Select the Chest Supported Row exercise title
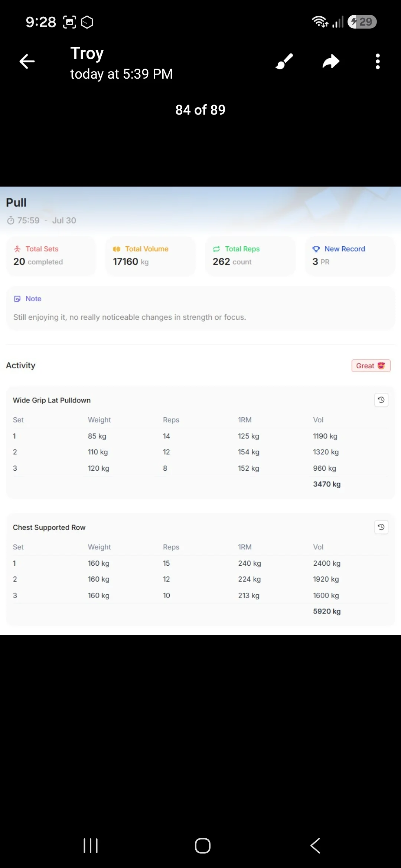Screen dimensions: 401x868 click(x=49, y=527)
